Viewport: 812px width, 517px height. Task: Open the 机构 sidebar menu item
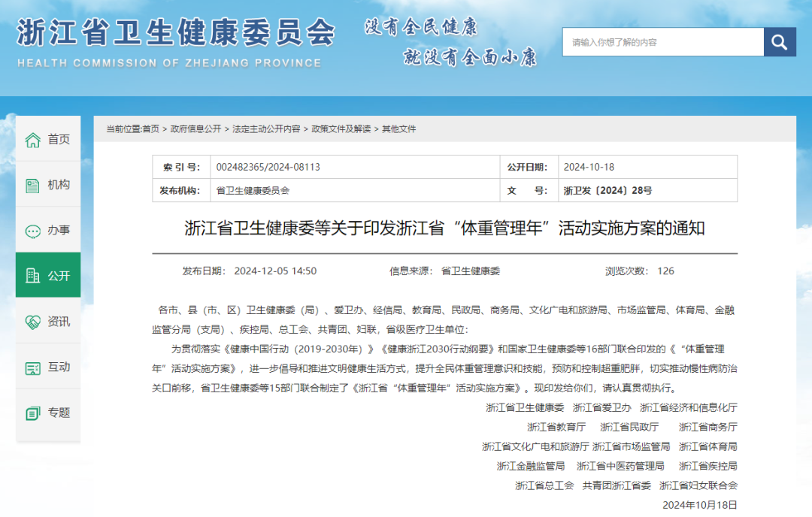pyautogui.click(x=48, y=184)
